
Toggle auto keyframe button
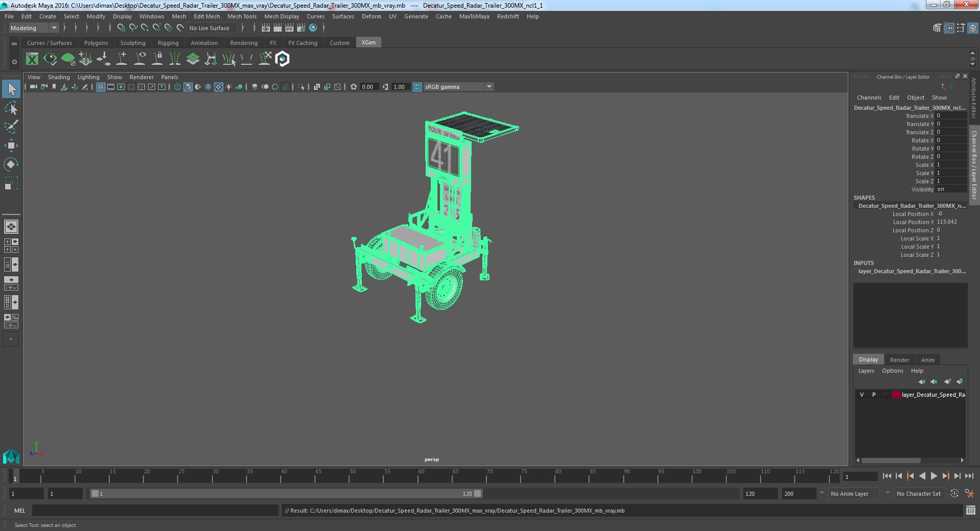(954, 494)
